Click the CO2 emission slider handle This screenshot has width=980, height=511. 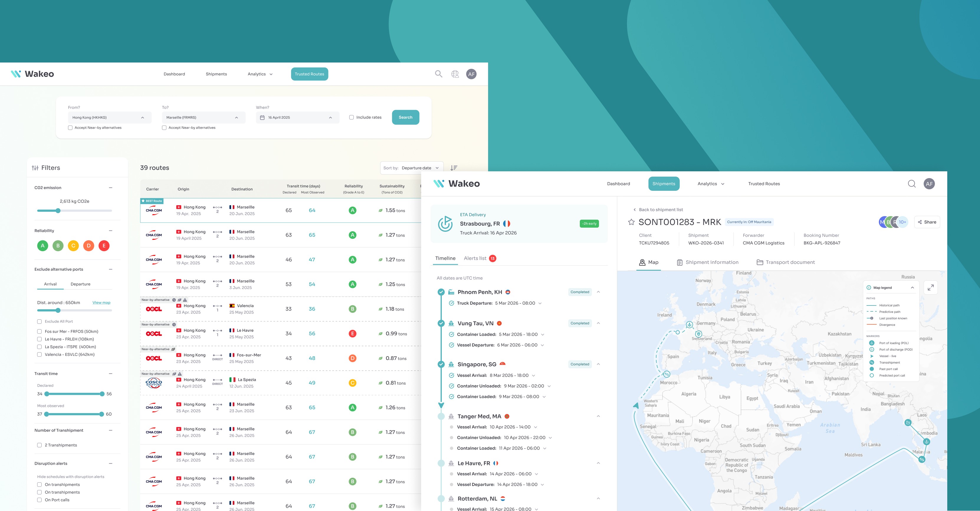(x=58, y=211)
